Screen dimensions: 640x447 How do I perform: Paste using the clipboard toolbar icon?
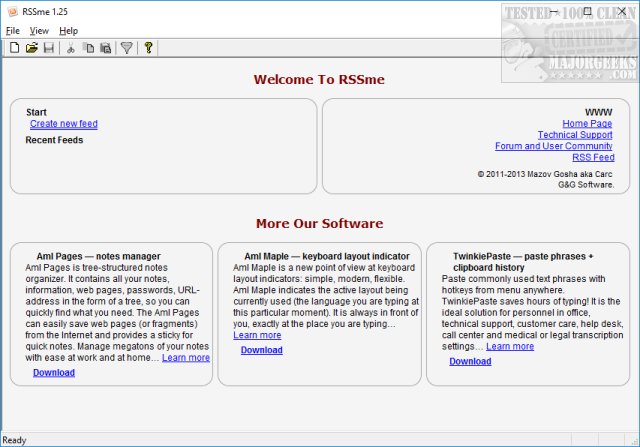coord(106,48)
